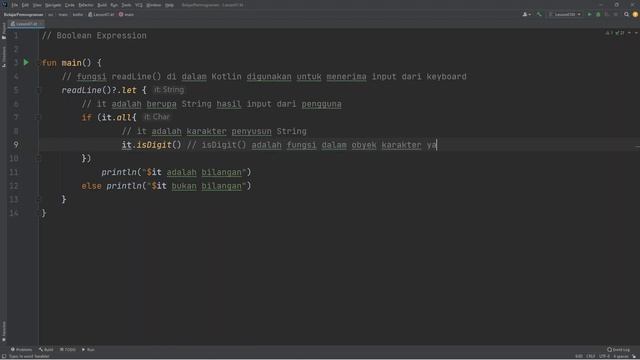Collapse the readLine let block fold marker
640x360 pixels.
coord(39,90)
